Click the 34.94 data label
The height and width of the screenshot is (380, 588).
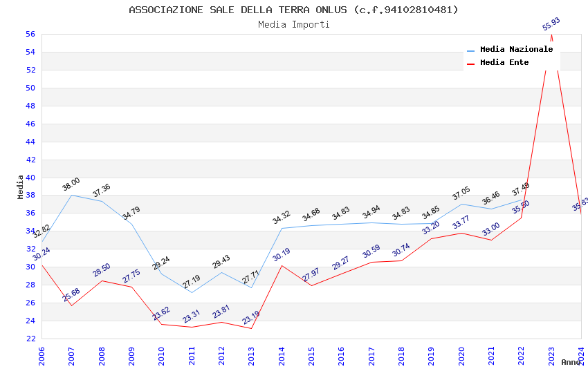371,212
